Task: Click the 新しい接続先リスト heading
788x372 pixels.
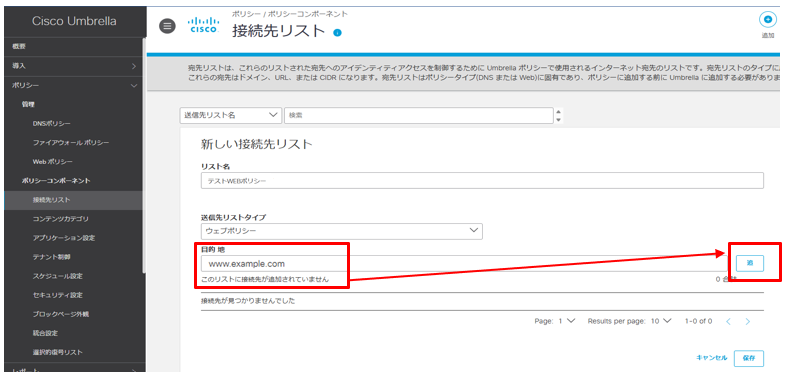Action: (256, 144)
